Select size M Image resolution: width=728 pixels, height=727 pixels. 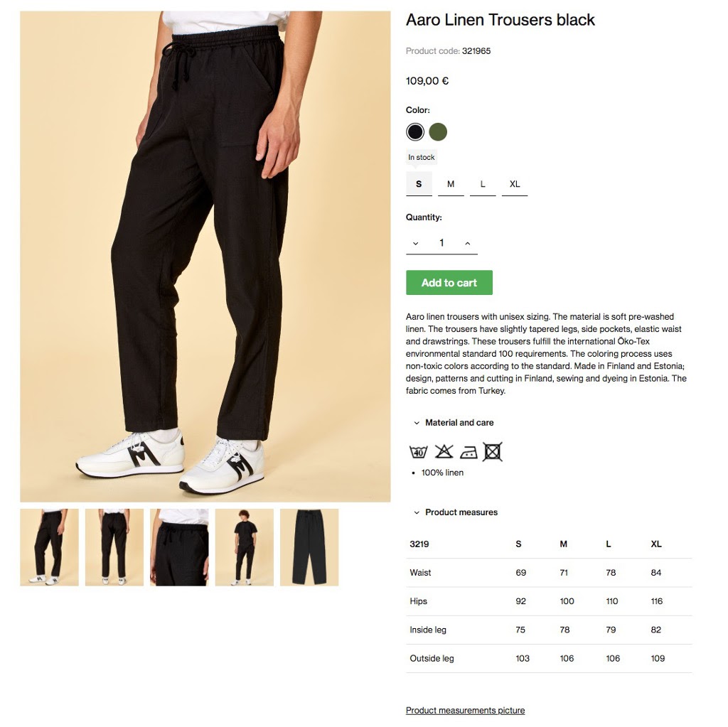451,184
